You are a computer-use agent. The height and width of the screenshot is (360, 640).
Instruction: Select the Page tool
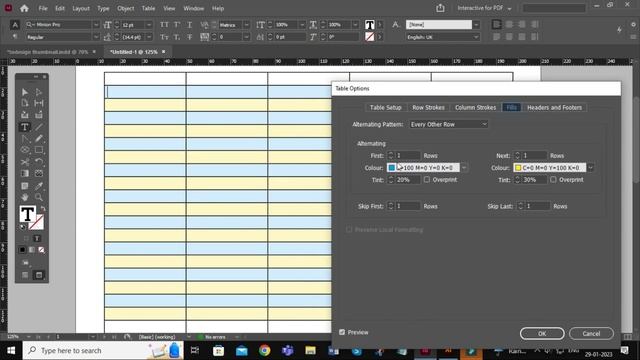[x=25, y=103]
